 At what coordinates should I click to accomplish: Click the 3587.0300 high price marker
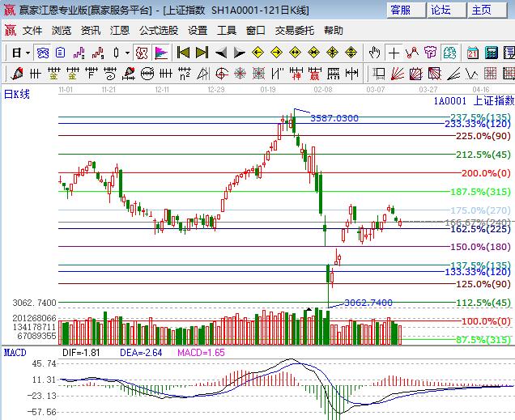coord(334,118)
